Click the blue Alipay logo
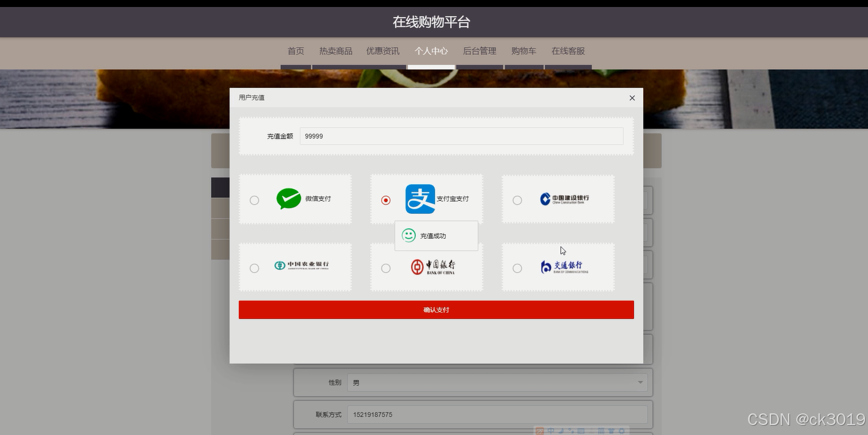Image resolution: width=868 pixels, height=435 pixels. (x=420, y=199)
